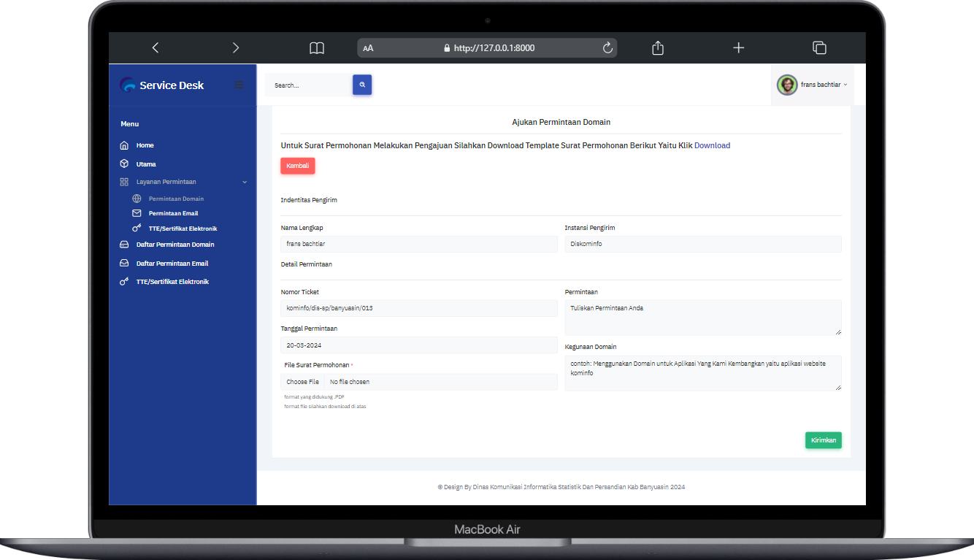Image resolution: width=974 pixels, height=560 pixels.
Task: Collapse the Layanan Permintaan submenu chevron
Action: click(x=245, y=182)
